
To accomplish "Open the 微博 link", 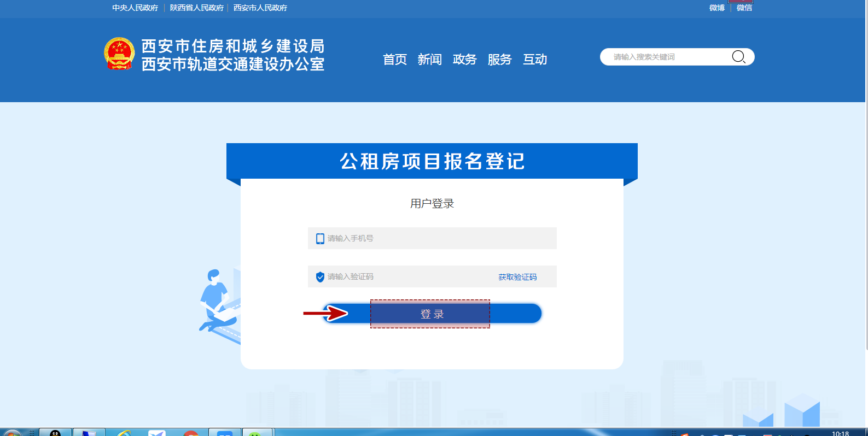I will click(x=717, y=8).
